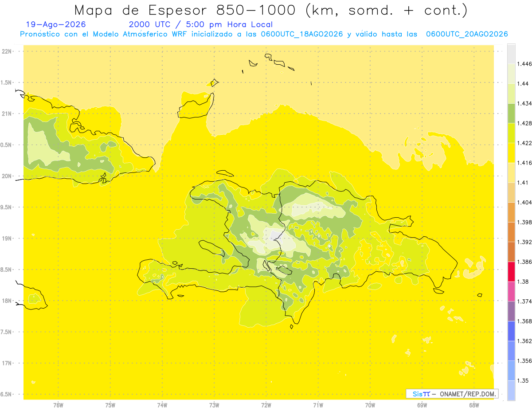This screenshot has height=411, width=532.
Task: Select the gray legend swatch above 1.446
Action: (x=511, y=54)
